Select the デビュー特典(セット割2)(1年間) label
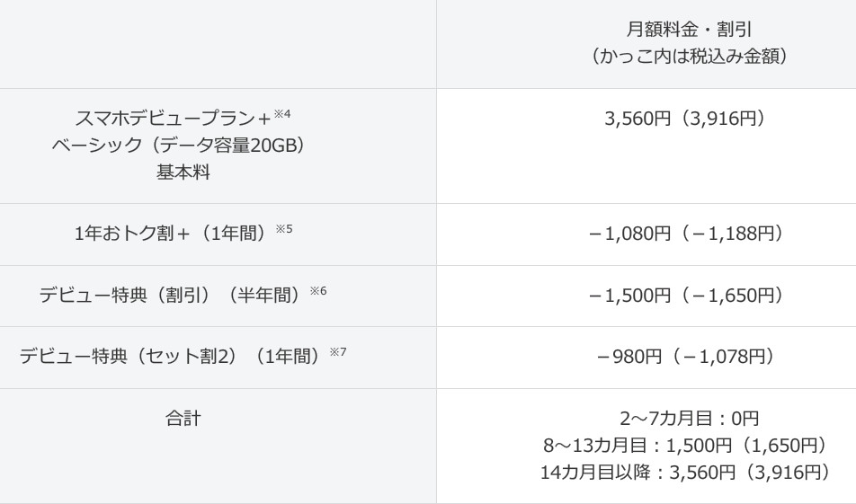This screenshot has height=504, width=856. point(171,357)
